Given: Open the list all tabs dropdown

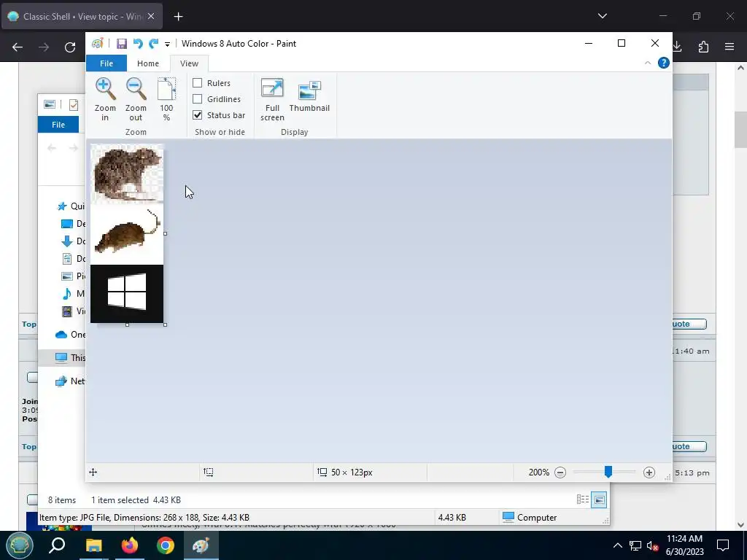Looking at the screenshot, I should tap(602, 16).
